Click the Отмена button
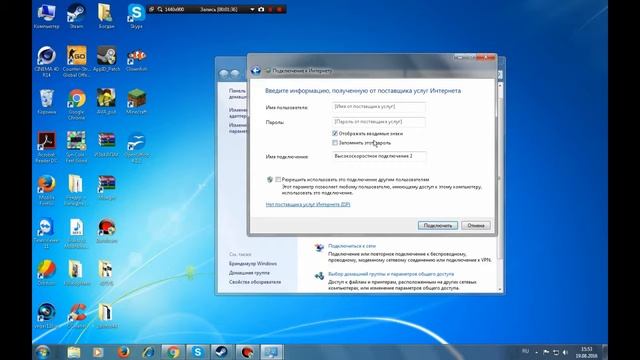 (x=476, y=225)
